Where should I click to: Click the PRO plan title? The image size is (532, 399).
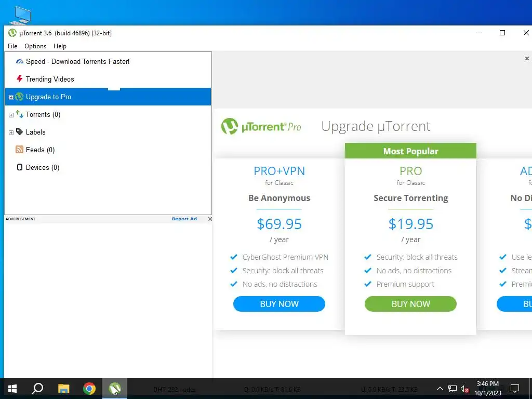[x=411, y=170]
